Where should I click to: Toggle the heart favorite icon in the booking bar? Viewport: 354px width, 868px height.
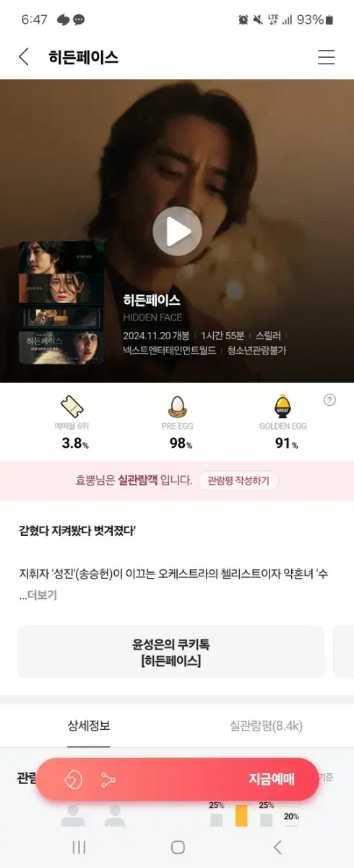(x=74, y=779)
